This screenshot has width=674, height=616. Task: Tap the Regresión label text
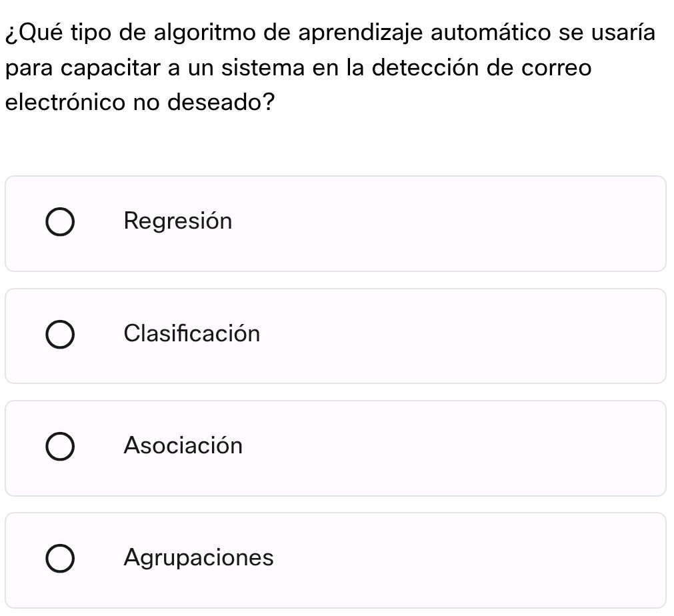(x=178, y=221)
